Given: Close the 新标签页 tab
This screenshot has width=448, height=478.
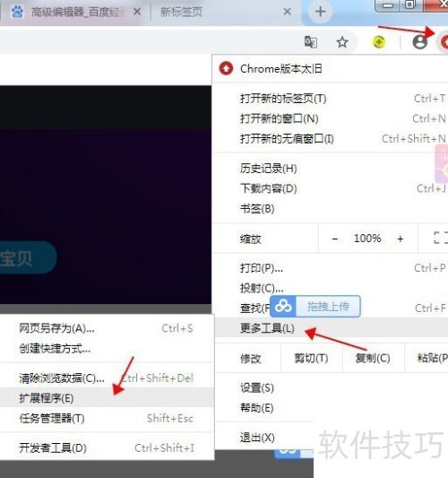Looking at the screenshot, I should [x=287, y=12].
